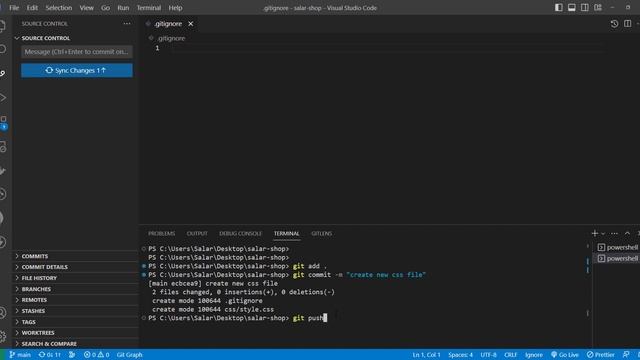The height and width of the screenshot is (360, 640).
Task: Expand the SEARCH & COMPARE section
Action: point(76,344)
